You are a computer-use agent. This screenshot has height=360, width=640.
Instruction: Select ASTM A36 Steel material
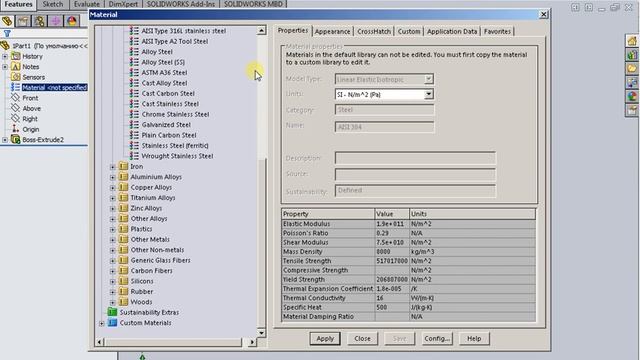pyautogui.click(x=164, y=73)
